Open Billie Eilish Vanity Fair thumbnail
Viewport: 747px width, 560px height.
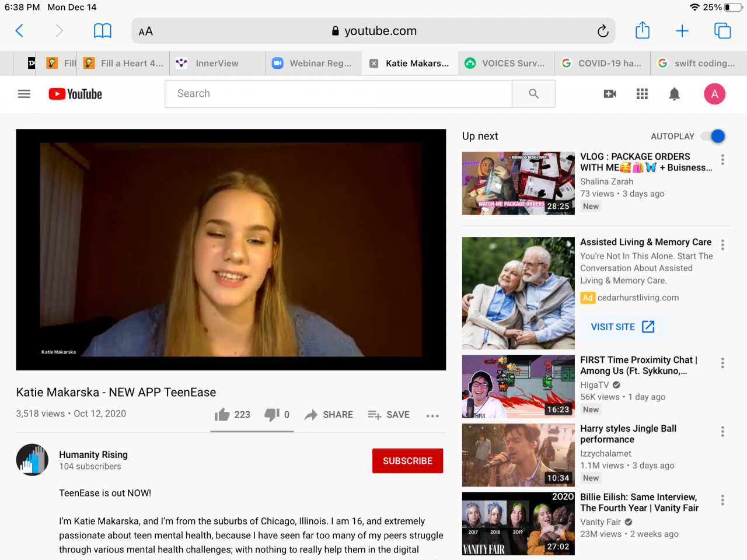518,523
